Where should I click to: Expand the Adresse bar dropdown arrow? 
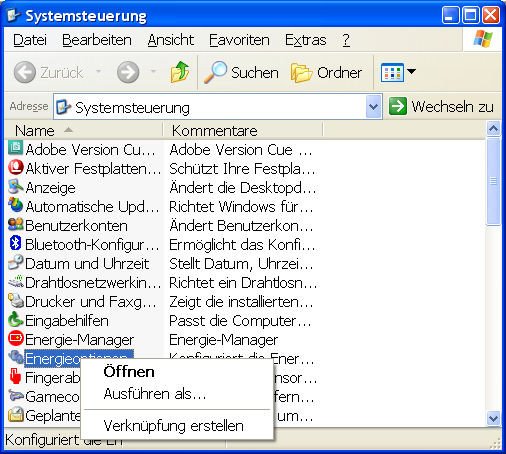point(373,107)
